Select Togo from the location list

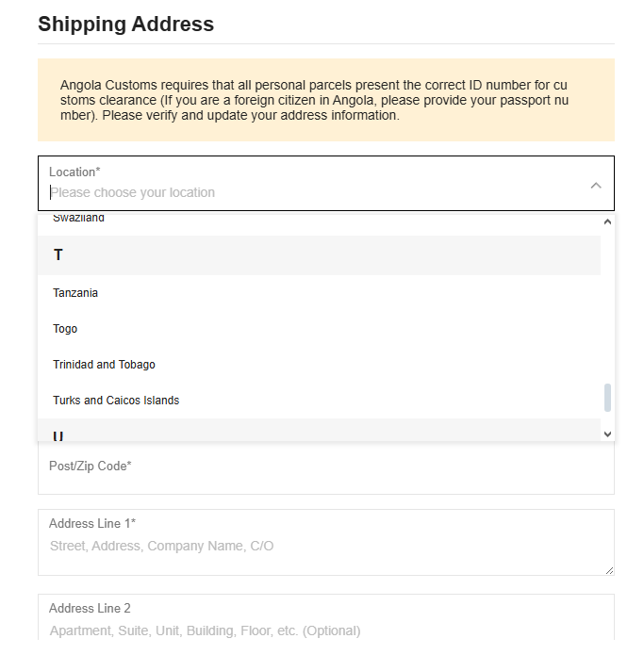320,329
